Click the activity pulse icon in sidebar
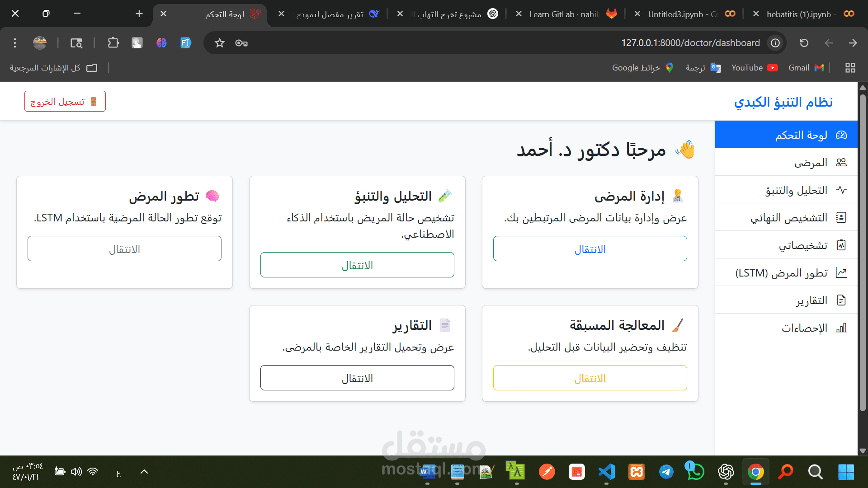 click(x=841, y=190)
